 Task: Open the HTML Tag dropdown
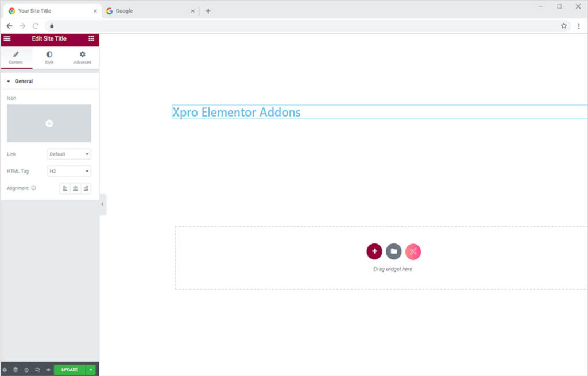tap(69, 171)
